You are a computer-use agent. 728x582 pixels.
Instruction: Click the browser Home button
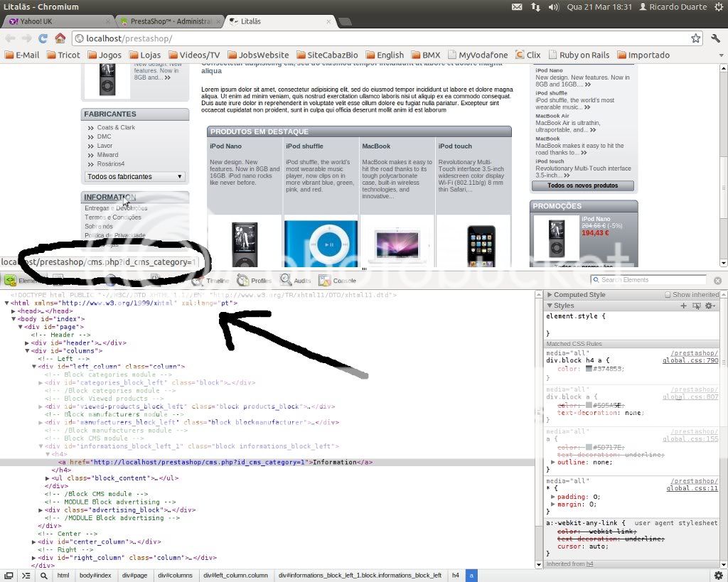60,38
